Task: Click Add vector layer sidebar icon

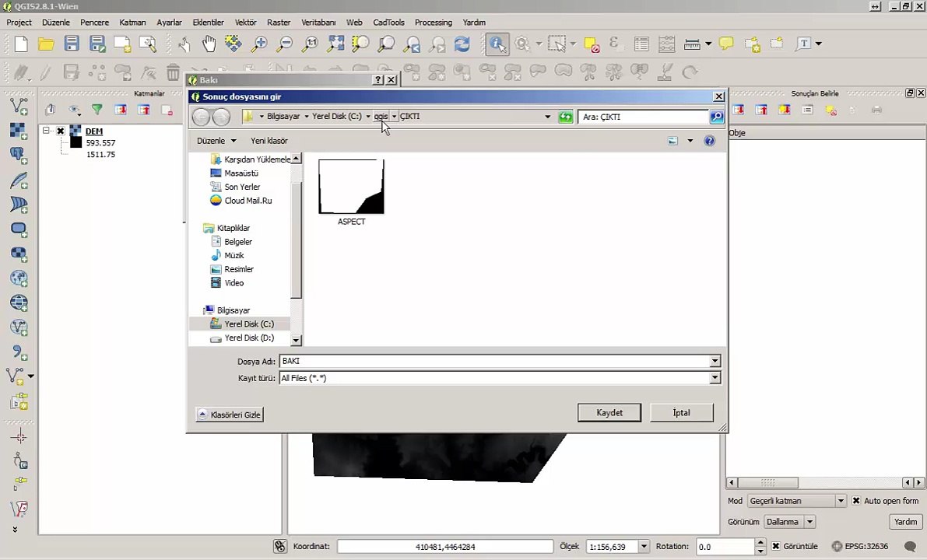Action: point(19,107)
